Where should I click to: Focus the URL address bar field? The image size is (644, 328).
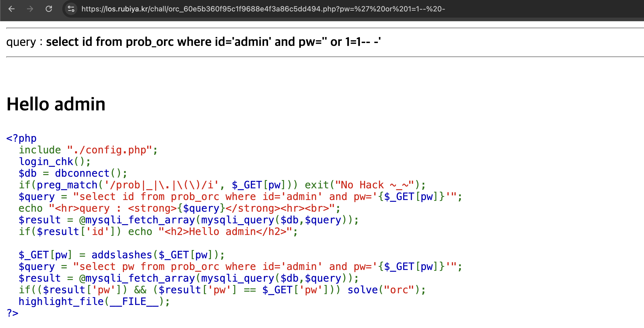coord(353,9)
